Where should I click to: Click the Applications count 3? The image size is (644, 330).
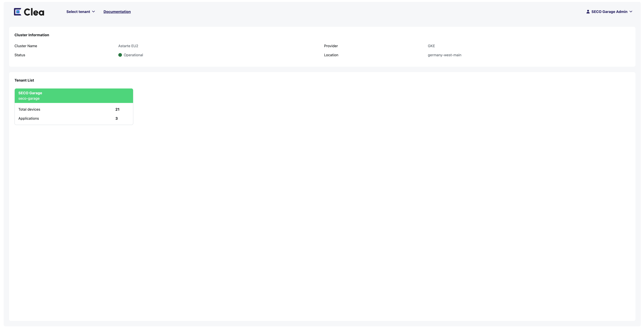116,119
